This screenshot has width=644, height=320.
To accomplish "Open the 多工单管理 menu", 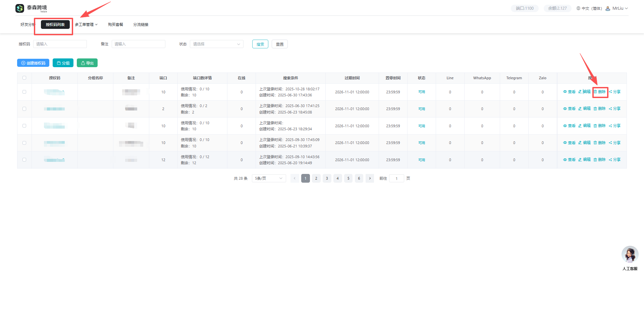I will (x=86, y=25).
